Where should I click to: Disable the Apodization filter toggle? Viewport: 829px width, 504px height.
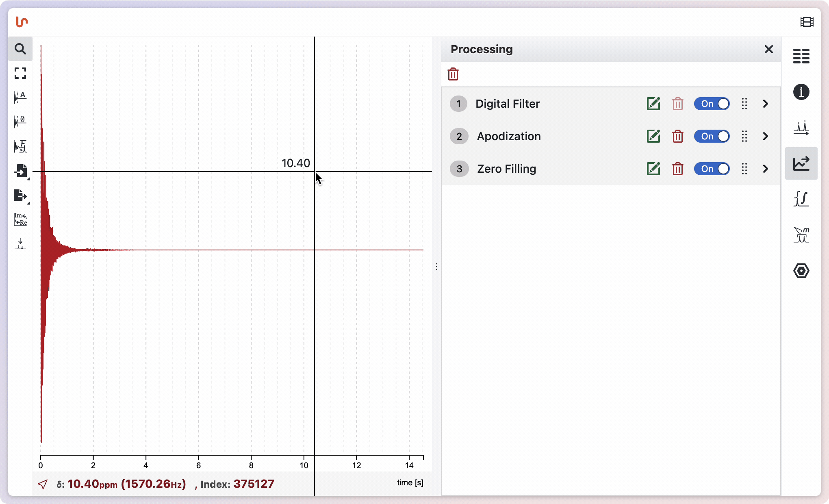click(x=712, y=136)
